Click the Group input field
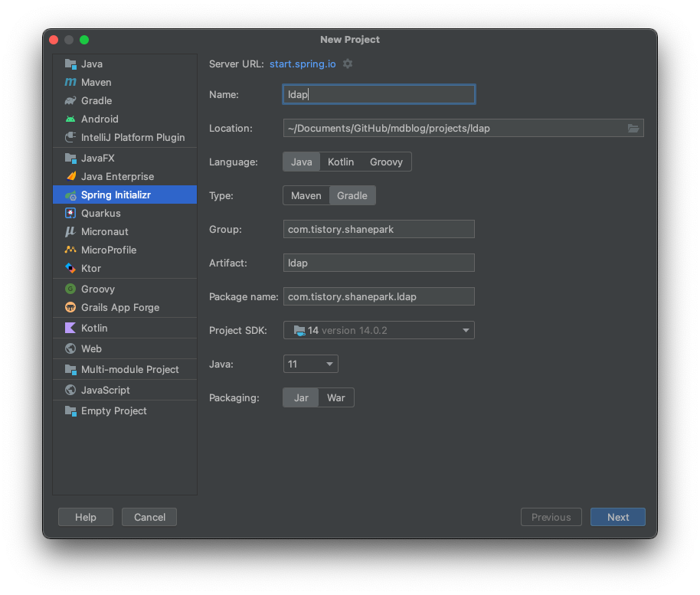 coord(378,229)
